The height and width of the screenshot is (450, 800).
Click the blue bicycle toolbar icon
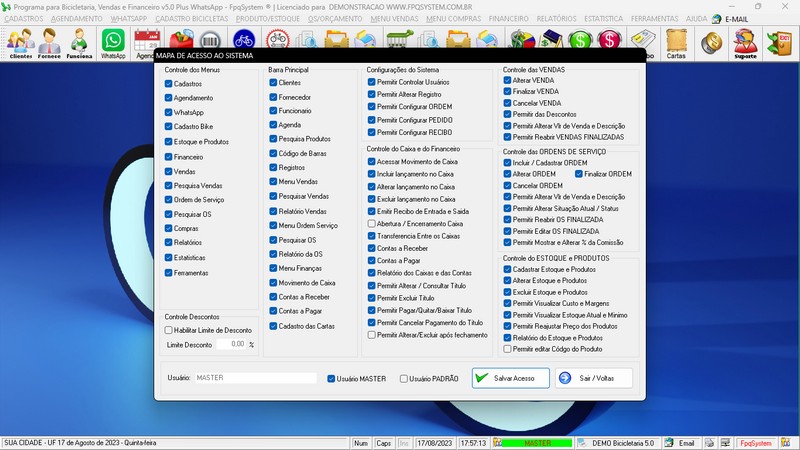coord(243,41)
